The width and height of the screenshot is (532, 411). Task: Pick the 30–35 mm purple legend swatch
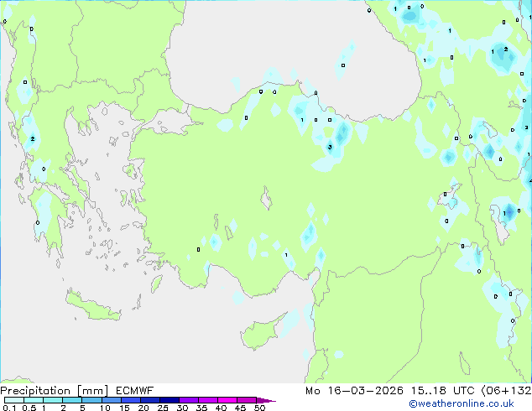pyautogui.click(x=189, y=400)
